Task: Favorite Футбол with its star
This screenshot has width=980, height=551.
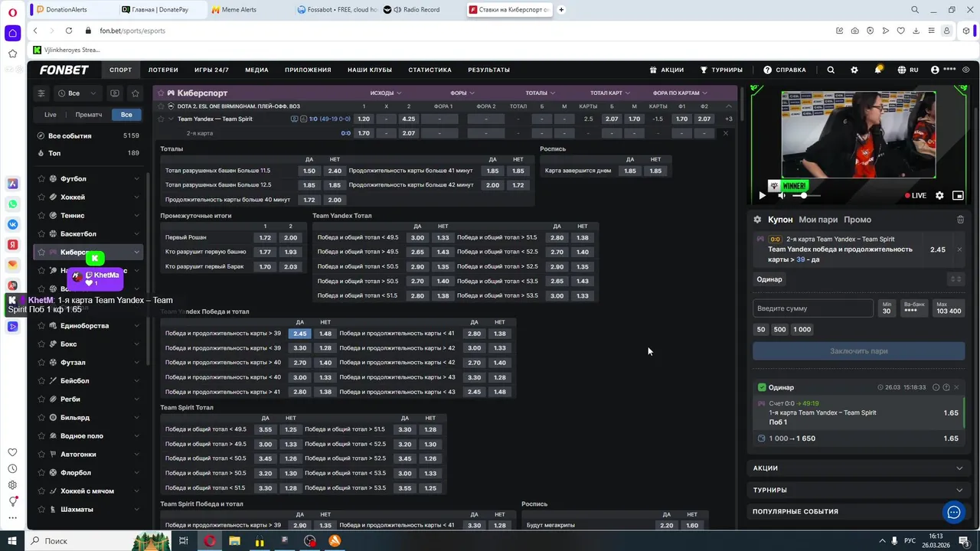Action: coord(42,179)
